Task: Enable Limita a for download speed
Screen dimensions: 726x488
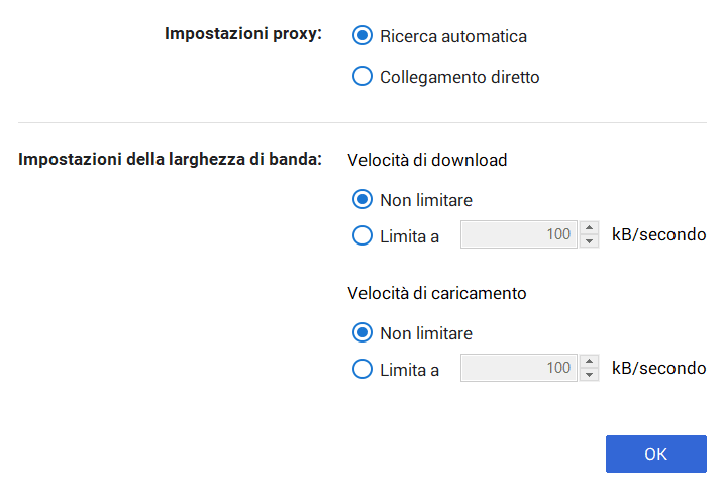Action: [x=362, y=236]
